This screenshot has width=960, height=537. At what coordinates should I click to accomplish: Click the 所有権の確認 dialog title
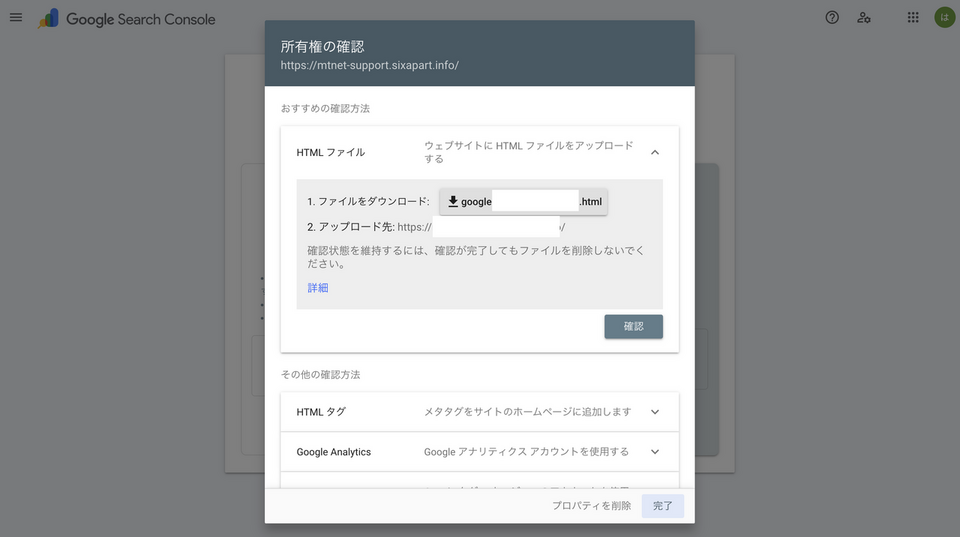point(322,47)
